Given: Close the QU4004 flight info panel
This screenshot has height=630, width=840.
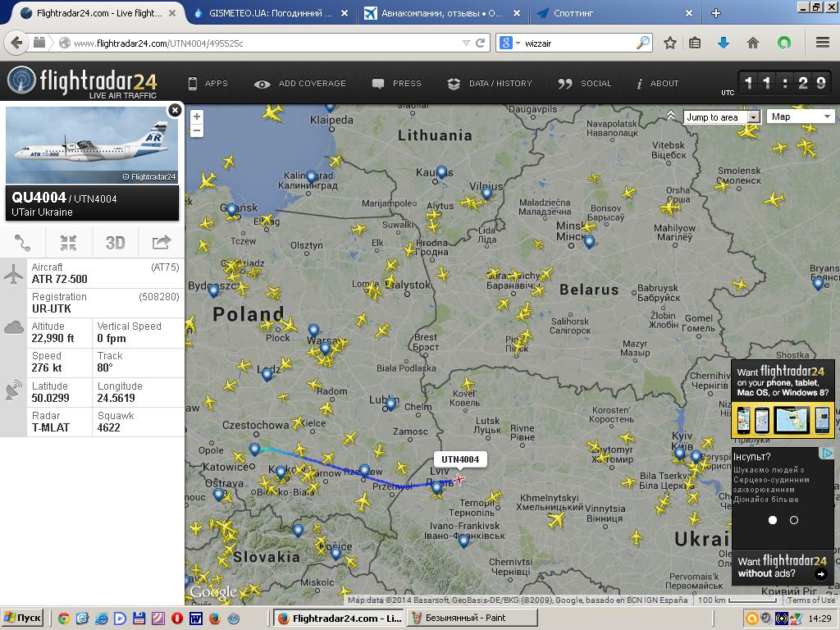Looking at the screenshot, I should (x=175, y=110).
